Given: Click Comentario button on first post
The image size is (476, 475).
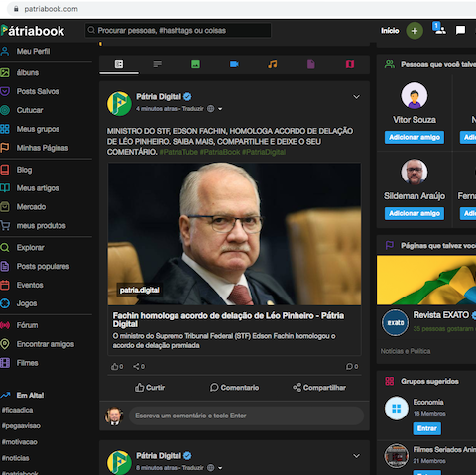Looking at the screenshot, I should point(234,388).
